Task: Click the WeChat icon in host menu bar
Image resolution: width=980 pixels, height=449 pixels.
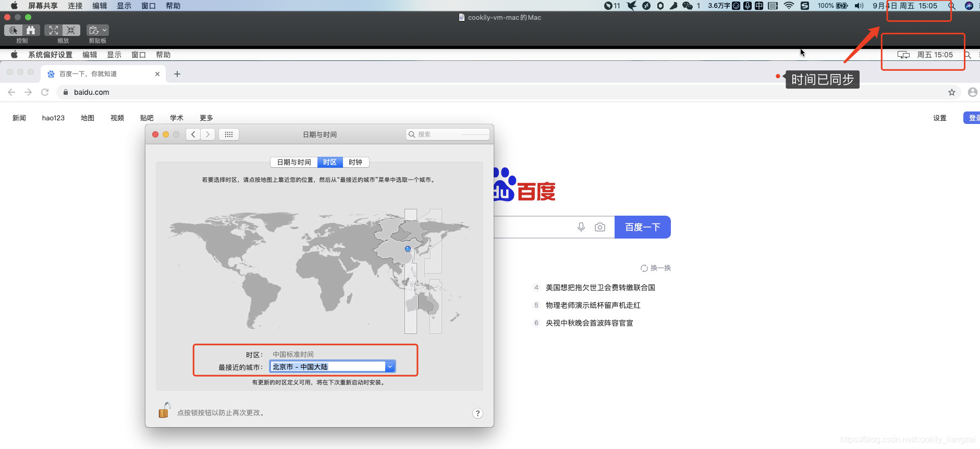Action: (688, 6)
